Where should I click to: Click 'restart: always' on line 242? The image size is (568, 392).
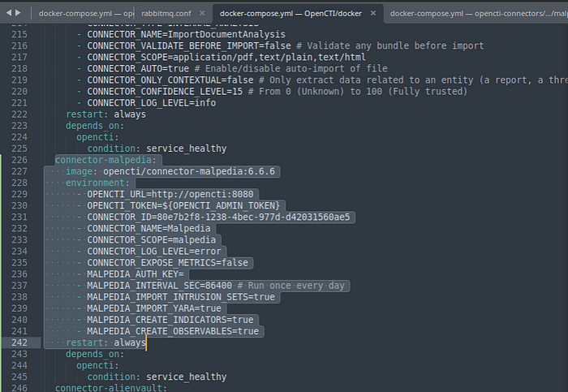pyautogui.click(x=105, y=342)
